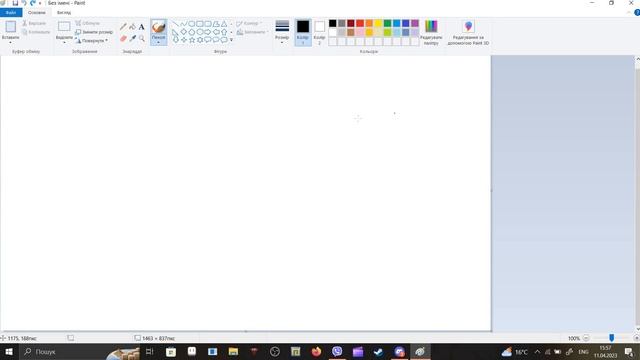Viewport: 640px width, 360px height.
Task: Click the Brushes tool icon
Action: [x=158, y=27]
